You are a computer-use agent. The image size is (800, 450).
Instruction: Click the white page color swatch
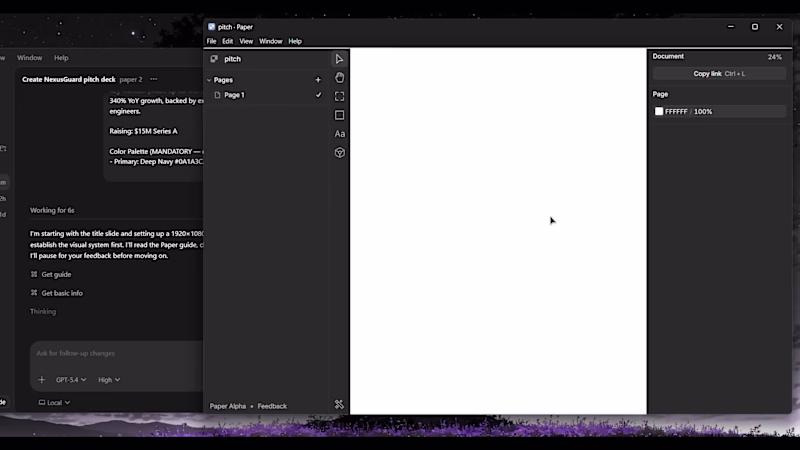tap(659, 111)
